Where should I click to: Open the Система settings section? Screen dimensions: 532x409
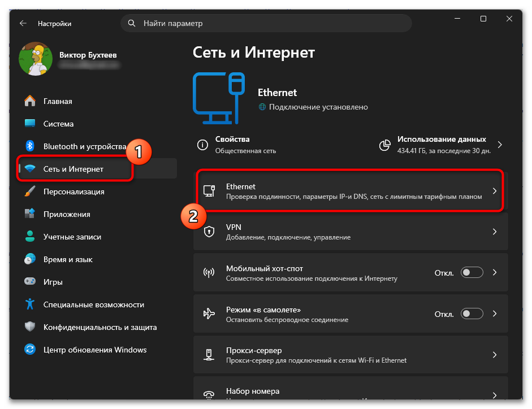[x=98, y=124]
